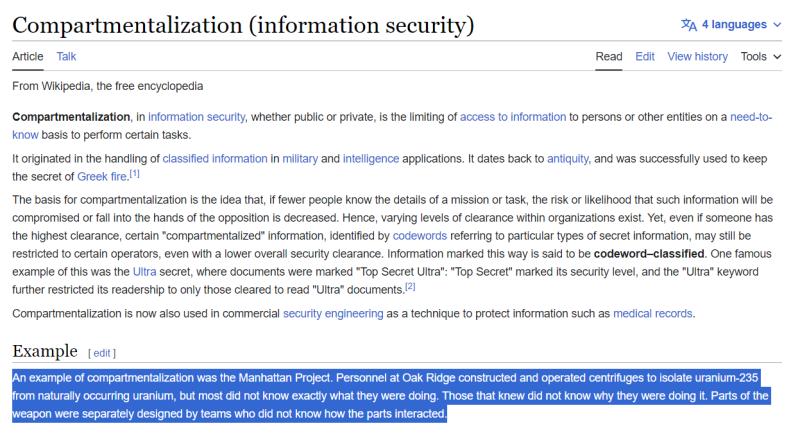Jump to footnote reference 1
Screen dimensions: 800x435
coord(134,173)
